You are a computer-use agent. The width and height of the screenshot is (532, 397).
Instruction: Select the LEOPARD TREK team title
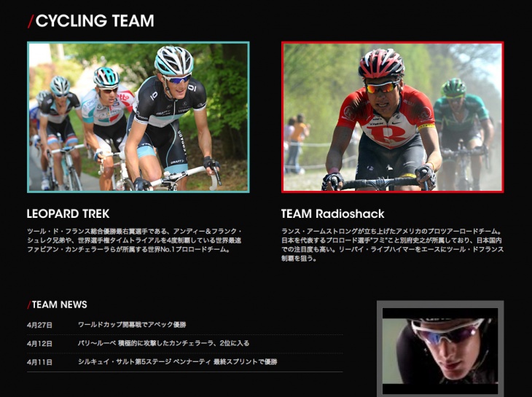coord(68,213)
